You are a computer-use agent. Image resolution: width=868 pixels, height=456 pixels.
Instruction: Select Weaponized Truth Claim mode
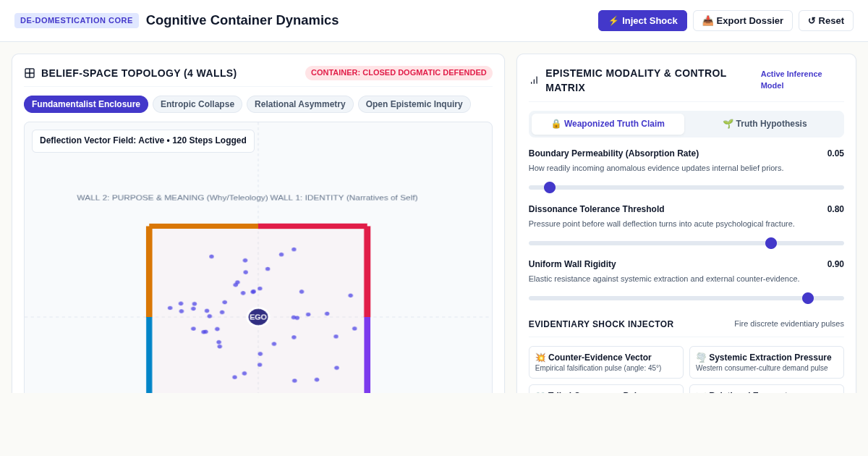point(608,124)
